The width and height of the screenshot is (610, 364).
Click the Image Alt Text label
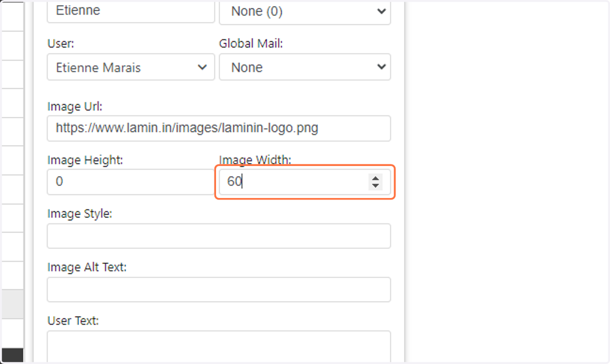click(x=87, y=267)
